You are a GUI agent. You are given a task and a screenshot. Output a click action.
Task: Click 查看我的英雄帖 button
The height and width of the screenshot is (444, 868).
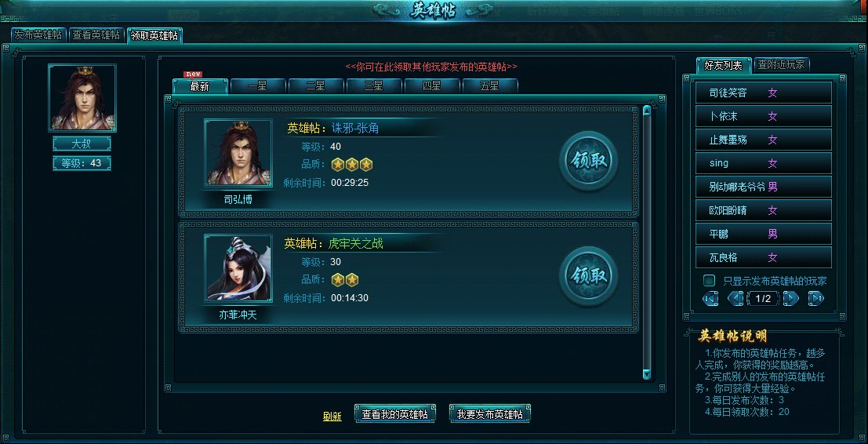click(394, 413)
